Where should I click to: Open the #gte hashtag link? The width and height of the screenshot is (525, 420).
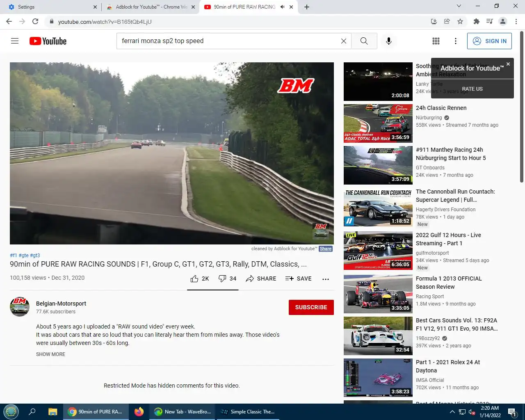pos(23,255)
